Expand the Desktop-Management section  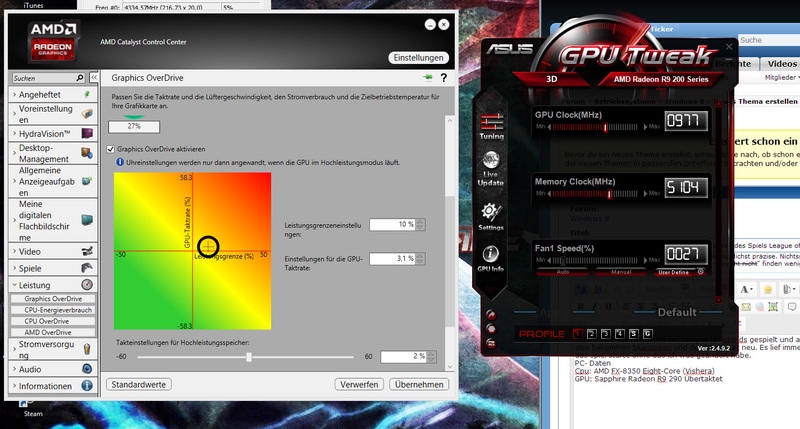click(53, 153)
